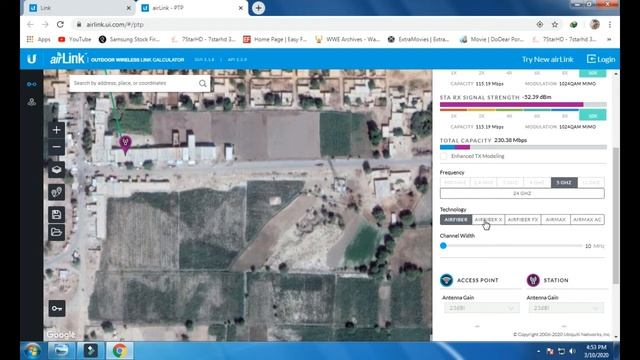Click Try New airLink link
Image resolution: width=640 pixels, height=360 pixels.
click(547, 60)
